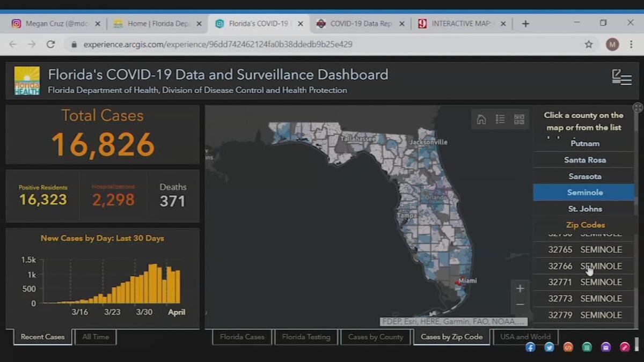644x362 pixels.
Task: Open the basemap gallery grid icon
Action: [x=519, y=120]
